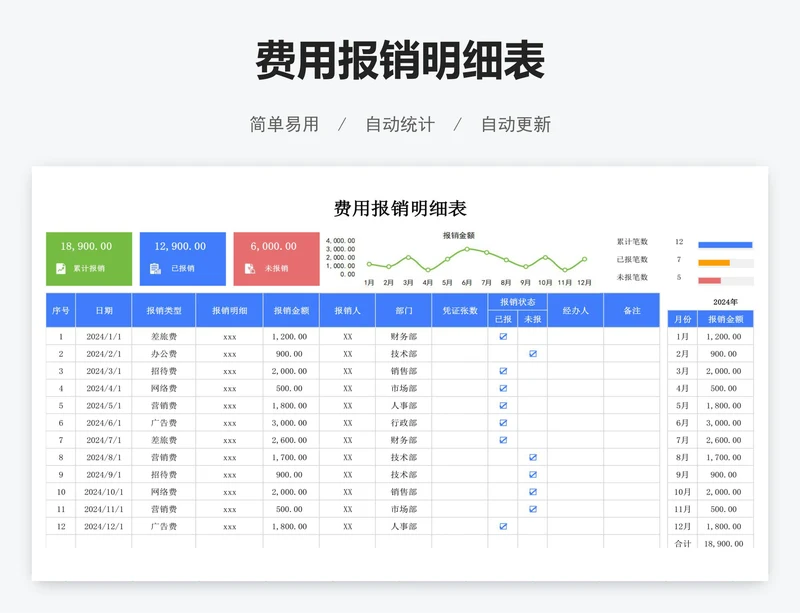Viewport: 800px width, 613px height.
Task: Toggle 已报 checkbox for 2024/6/1 row
Action: coord(503,423)
